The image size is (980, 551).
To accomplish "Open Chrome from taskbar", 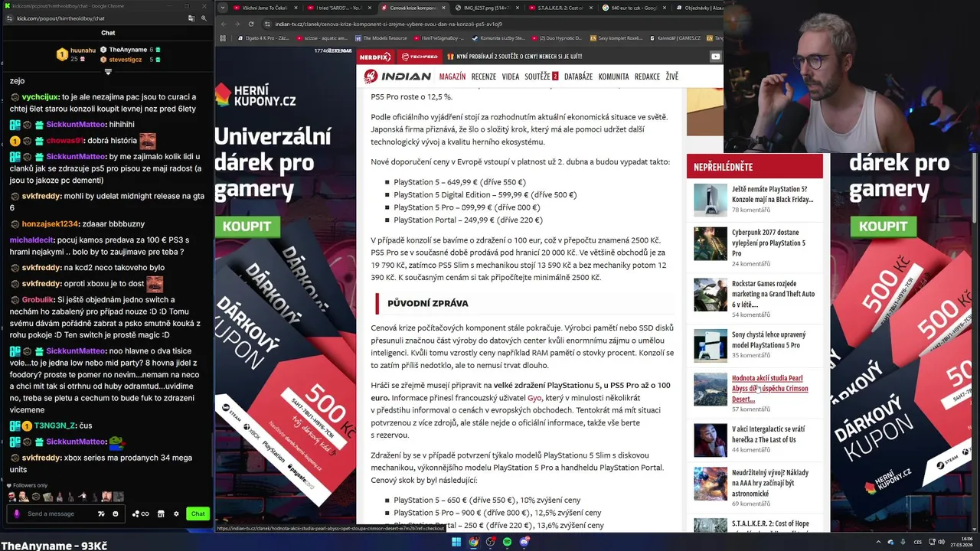I will pyautogui.click(x=474, y=542).
